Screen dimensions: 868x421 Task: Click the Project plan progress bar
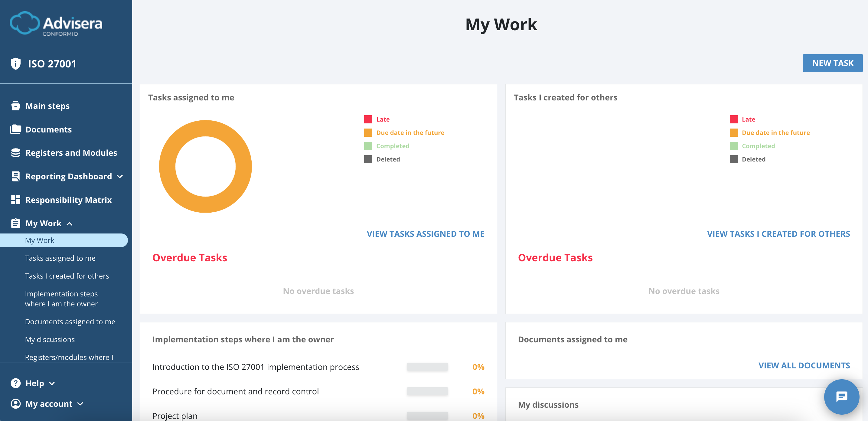click(427, 416)
